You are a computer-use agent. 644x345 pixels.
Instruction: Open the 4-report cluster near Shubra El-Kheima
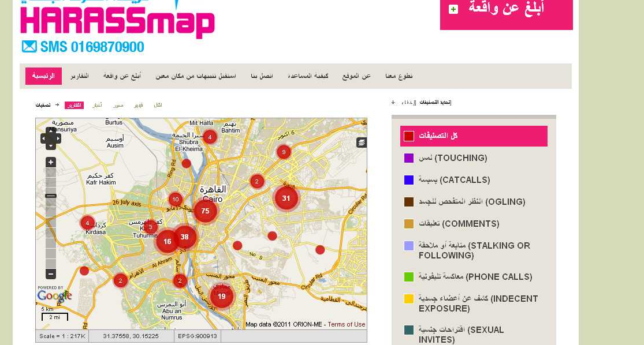210,137
